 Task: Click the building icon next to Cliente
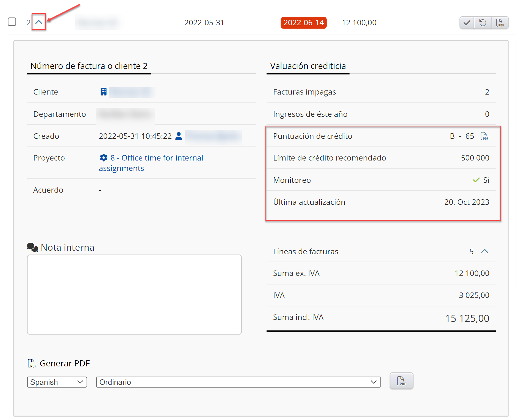click(103, 92)
